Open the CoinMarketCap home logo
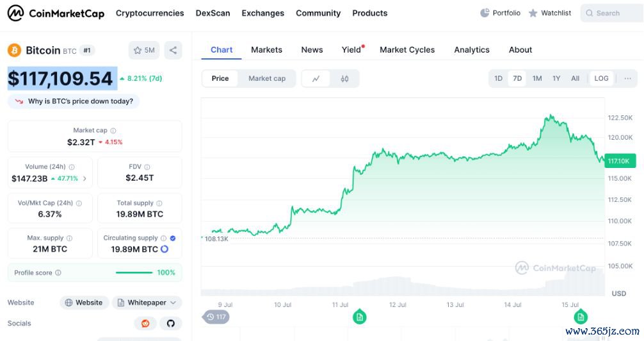Screen dimensions: 644x341 point(56,13)
